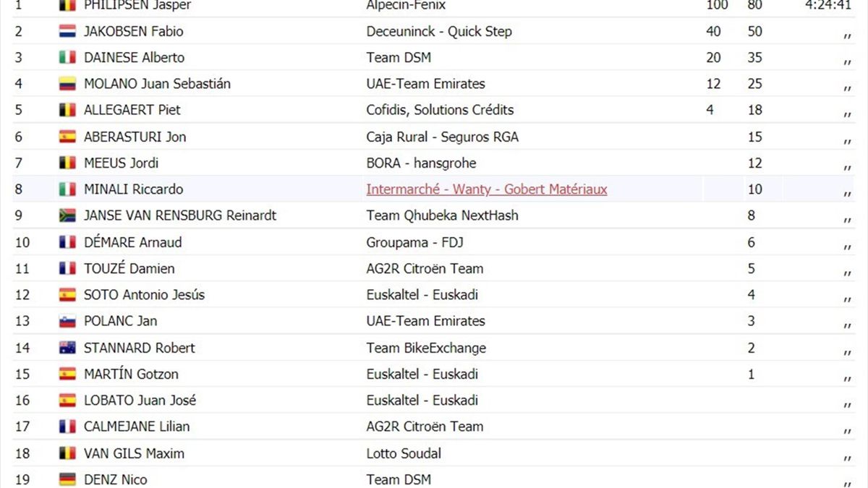Viewport: 868px width, 488px height.
Task: Click the Italian flag beside DAINESE Alberto
Action: pos(67,58)
